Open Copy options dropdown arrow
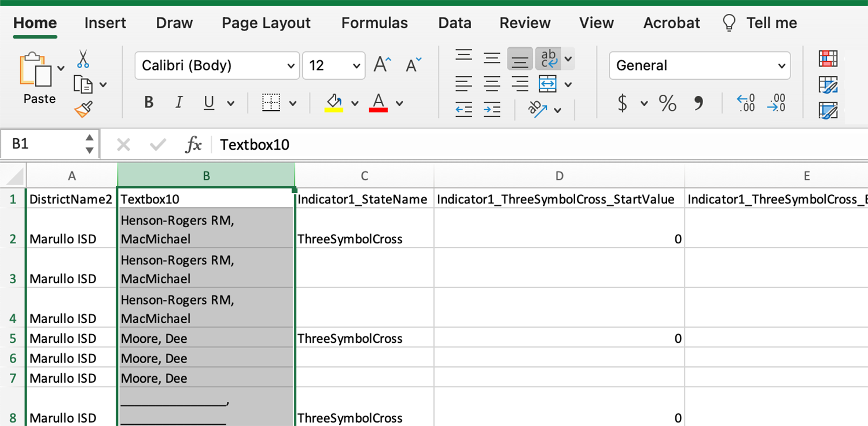Screen dimensions: 868x426 pyautogui.click(x=103, y=85)
